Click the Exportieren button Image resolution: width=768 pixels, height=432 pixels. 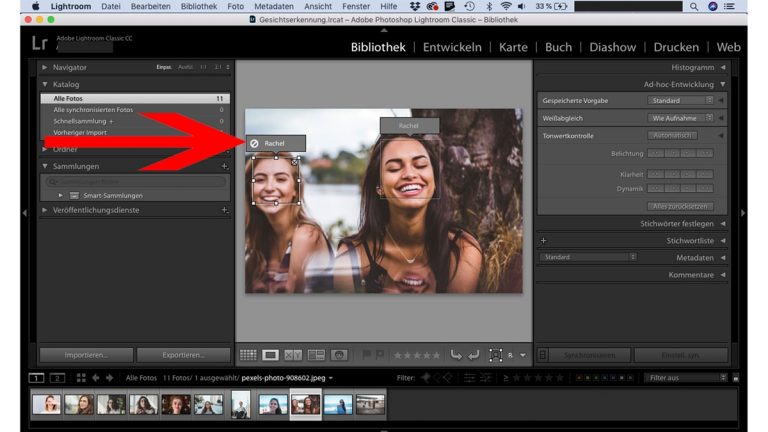pyautogui.click(x=183, y=354)
